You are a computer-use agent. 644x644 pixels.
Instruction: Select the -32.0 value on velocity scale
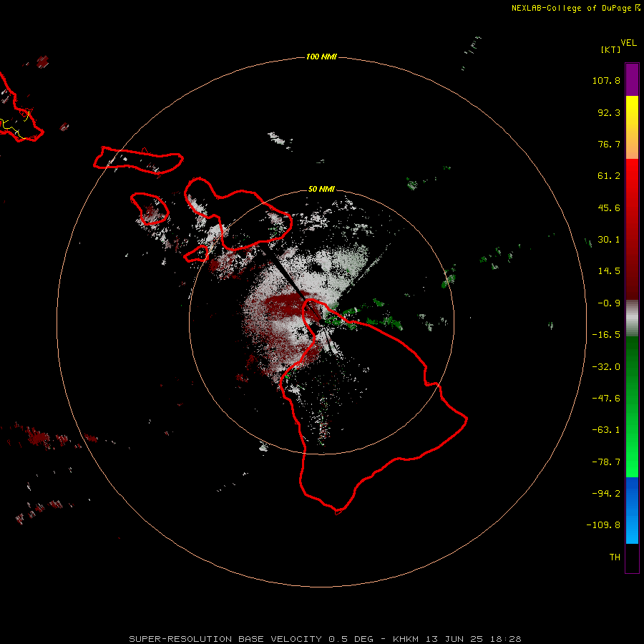click(606, 367)
